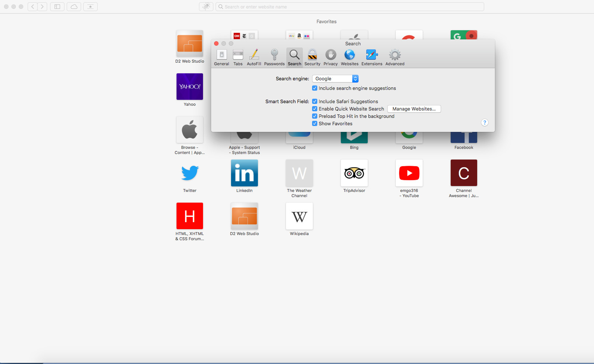Toggle Include search engine suggestions checkbox

315,88
